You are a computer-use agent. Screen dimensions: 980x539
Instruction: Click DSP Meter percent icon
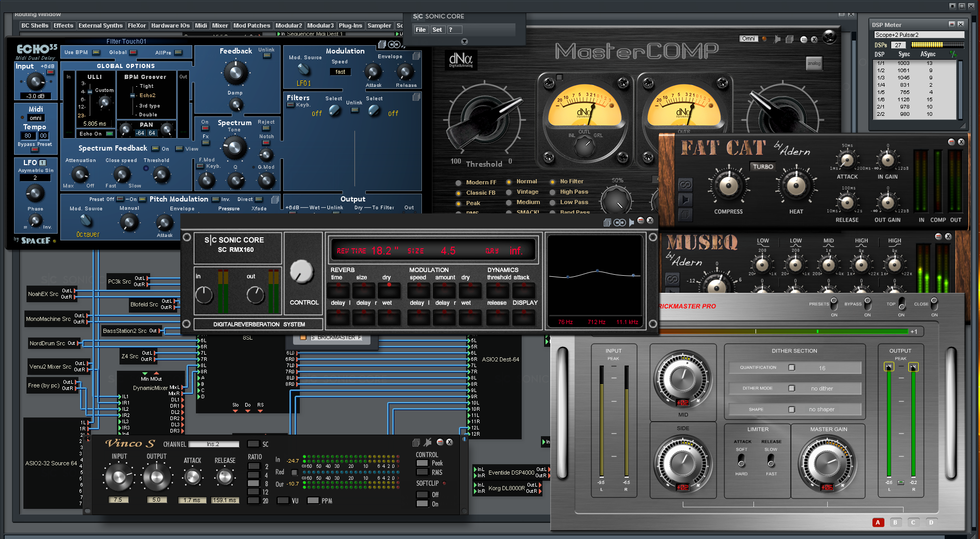click(x=953, y=54)
